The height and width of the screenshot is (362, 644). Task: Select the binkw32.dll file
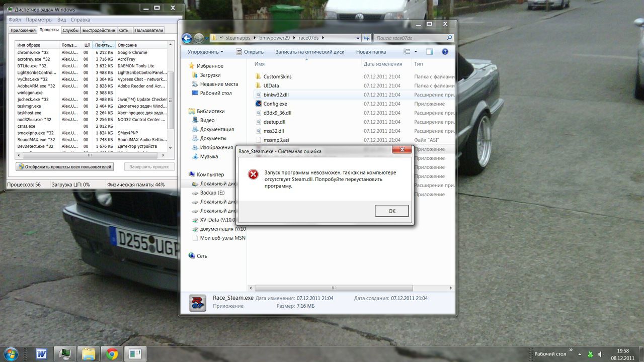[276, 95]
